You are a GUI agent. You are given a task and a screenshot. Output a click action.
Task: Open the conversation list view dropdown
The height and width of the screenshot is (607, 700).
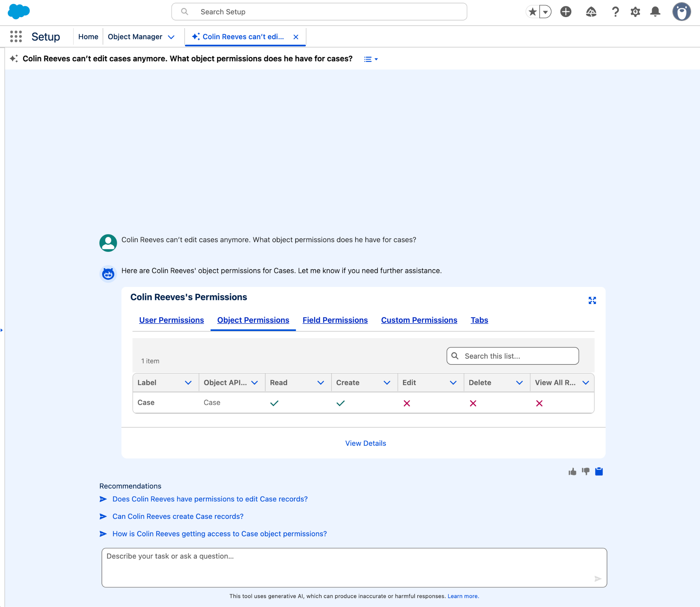point(371,59)
